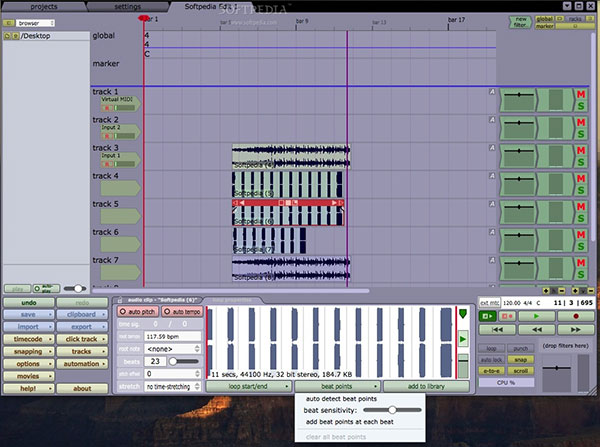This screenshot has width=600, height=447.
Task: Click the new filter button
Action: 520,22
